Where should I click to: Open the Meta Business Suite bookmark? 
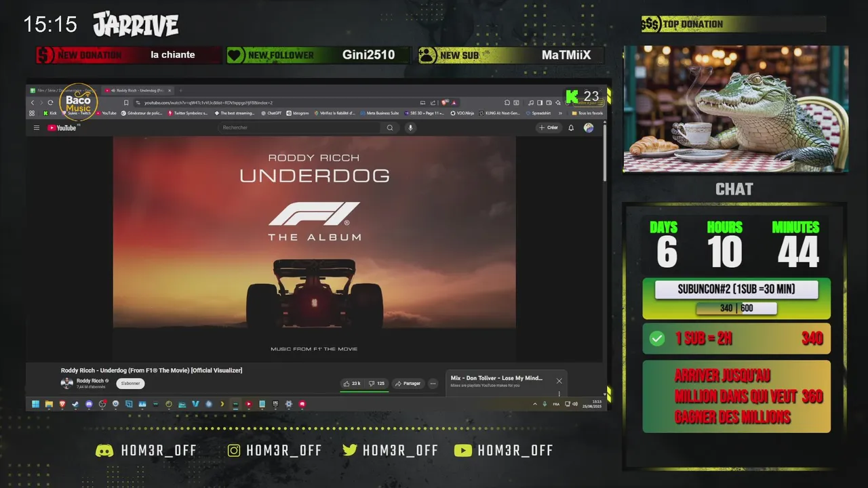[x=378, y=113]
